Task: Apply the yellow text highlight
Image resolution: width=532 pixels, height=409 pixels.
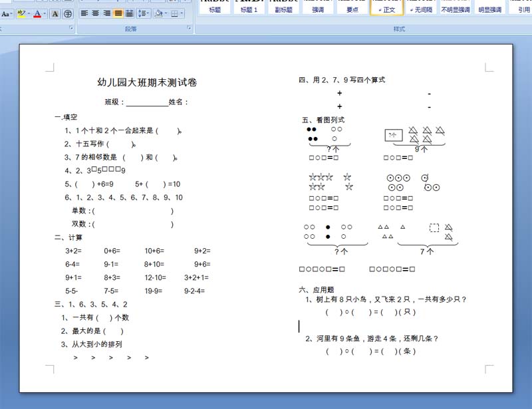Action: [x=21, y=13]
